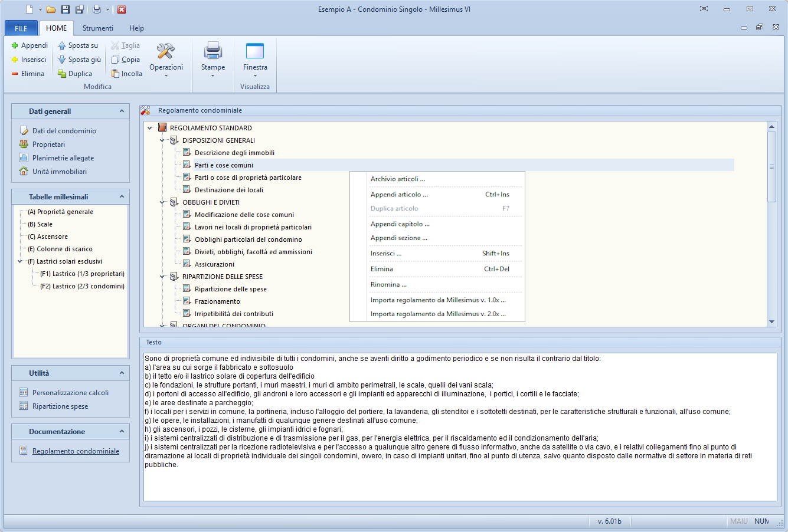Click the regulation tree scroll-up arrow
The image size is (788, 532).
[771, 126]
